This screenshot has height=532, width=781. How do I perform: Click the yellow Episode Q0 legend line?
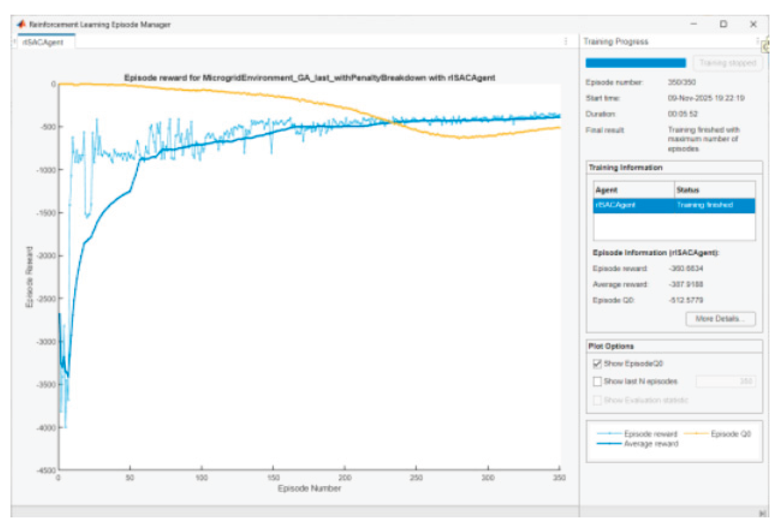click(696, 434)
